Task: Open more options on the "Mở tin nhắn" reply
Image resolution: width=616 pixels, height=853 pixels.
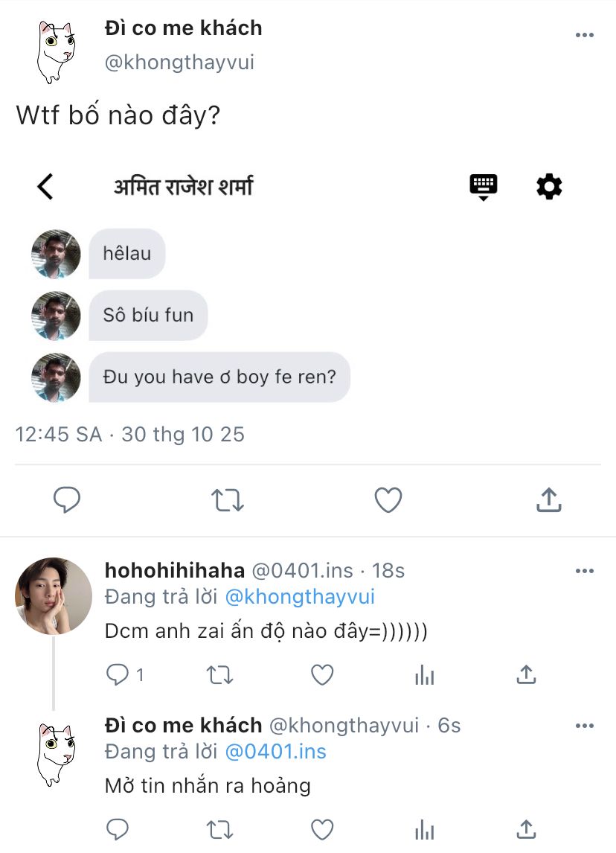Action: click(585, 726)
